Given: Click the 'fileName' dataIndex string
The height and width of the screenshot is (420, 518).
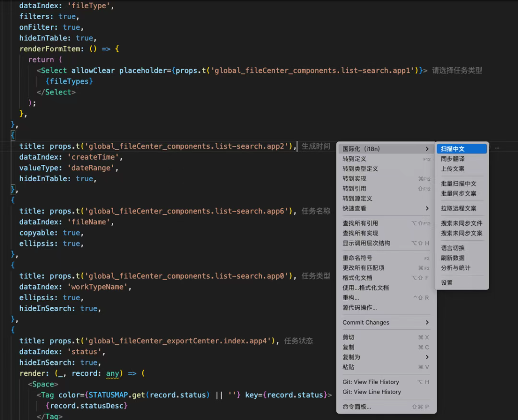Looking at the screenshot, I should click(89, 222).
